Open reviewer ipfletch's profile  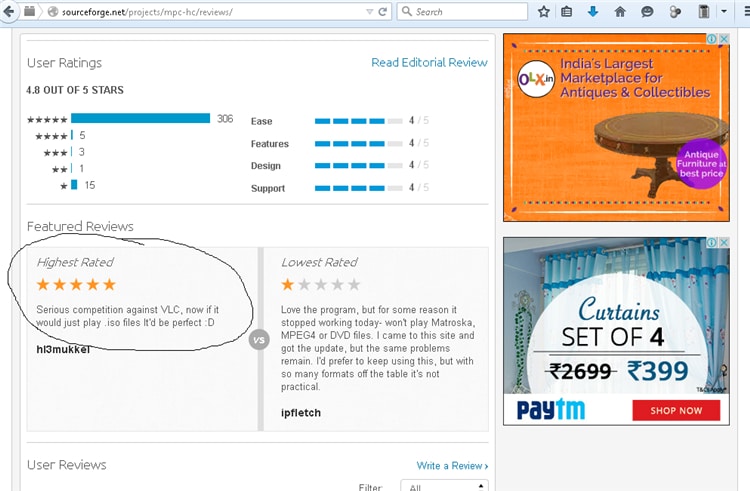(x=301, y=413)
